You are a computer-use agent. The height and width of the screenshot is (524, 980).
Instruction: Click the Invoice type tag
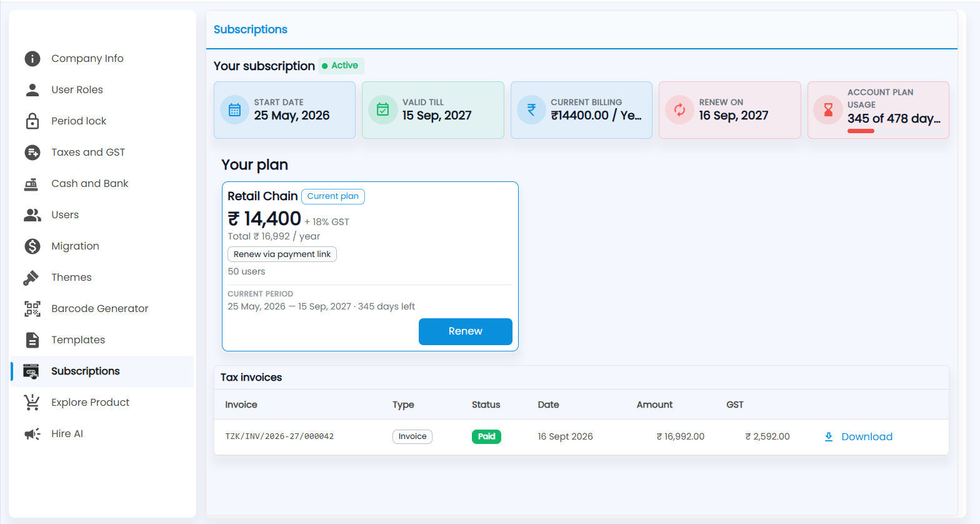click(x=412, y=436)
